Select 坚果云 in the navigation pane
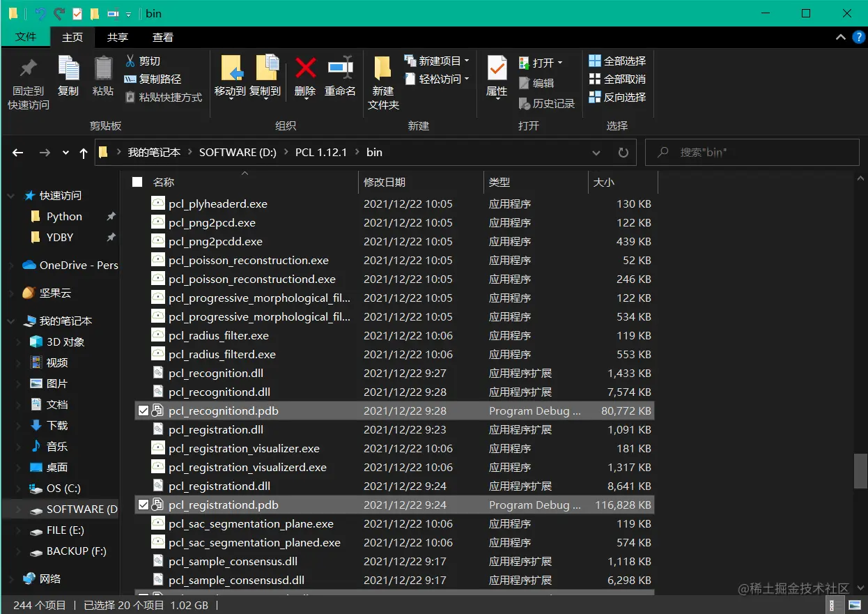This screenshot has width=868, height=614. 55,293
